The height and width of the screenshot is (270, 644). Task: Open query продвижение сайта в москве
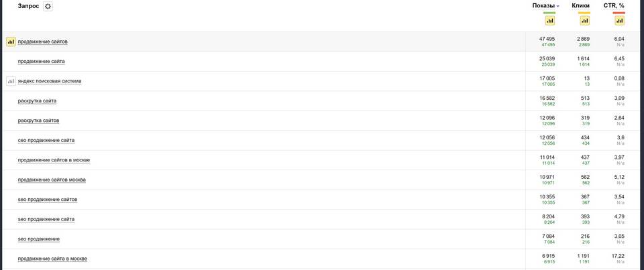(52, 259)
